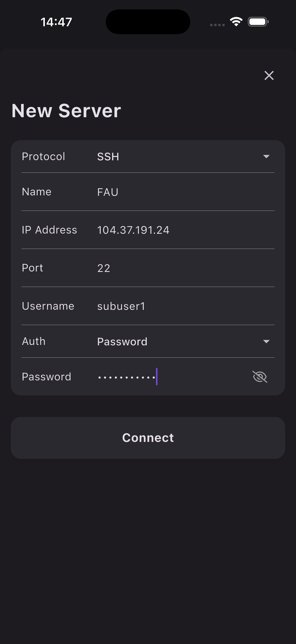Click the X to dismiss New Server form
The height and width of the screenshot is (644, 296).
click(x=269, y=76)
